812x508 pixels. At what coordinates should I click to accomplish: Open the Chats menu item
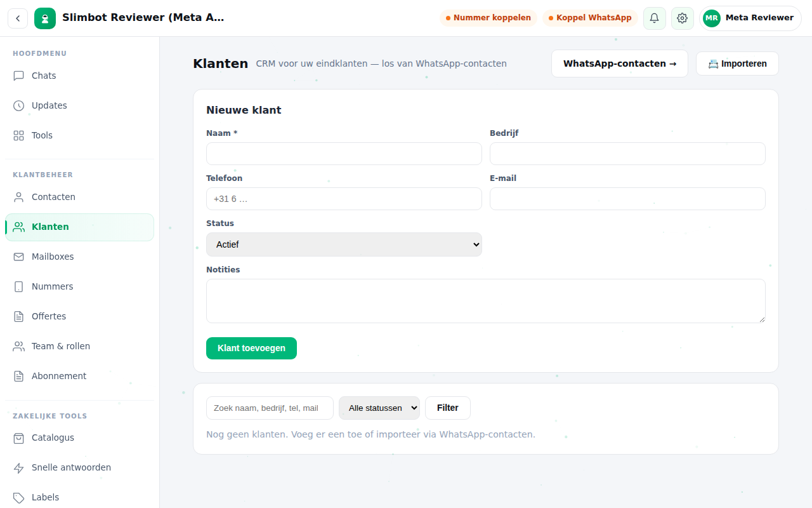pyautogui.click(x=79, y=76)
